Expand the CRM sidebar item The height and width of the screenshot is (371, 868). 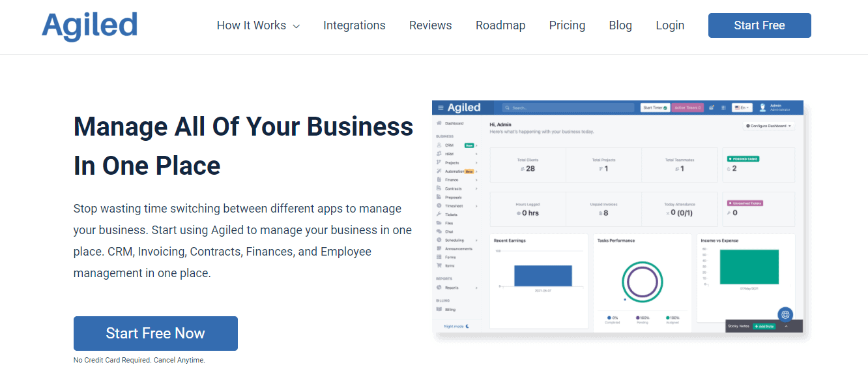pyautogui.click(x=456, y=145)
